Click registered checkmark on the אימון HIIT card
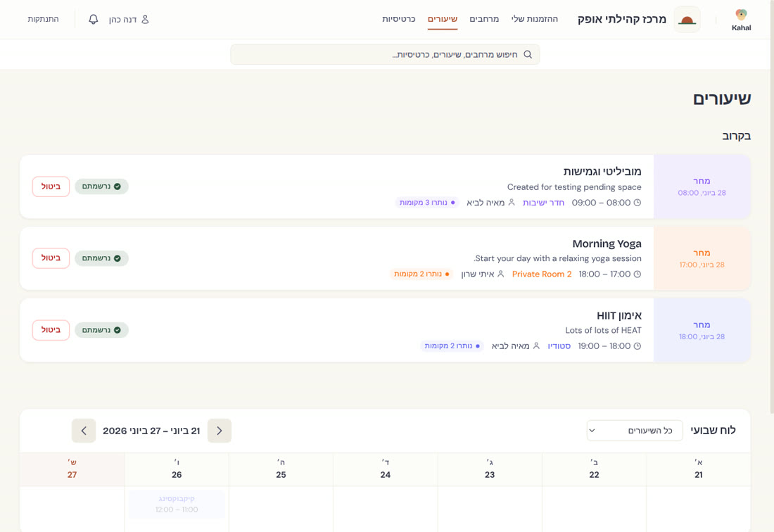Screen dimensions: 774x532 [x=118, y=330]
